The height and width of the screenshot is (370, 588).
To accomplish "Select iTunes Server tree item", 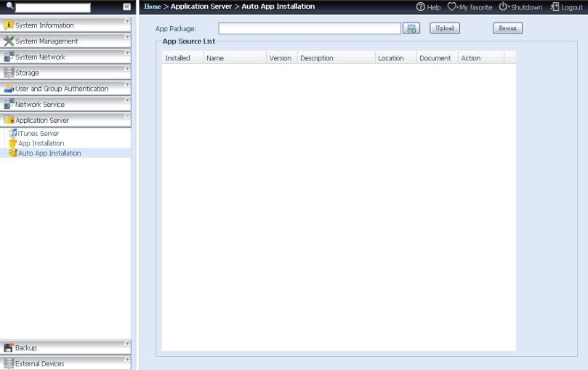I will click(x=39, y=133).
